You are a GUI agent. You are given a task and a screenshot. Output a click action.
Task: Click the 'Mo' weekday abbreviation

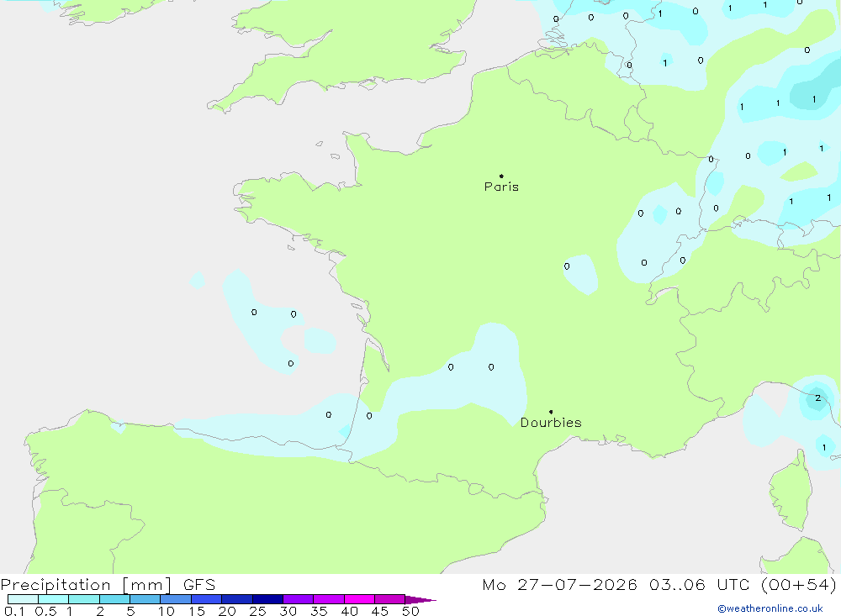pyautogui.click(x=494, y=584)
